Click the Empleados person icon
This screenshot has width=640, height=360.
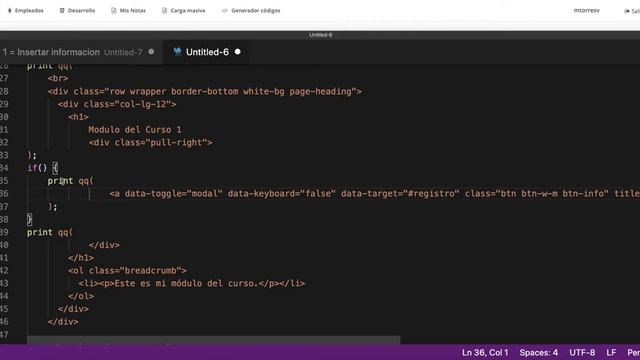pos(10,11)
